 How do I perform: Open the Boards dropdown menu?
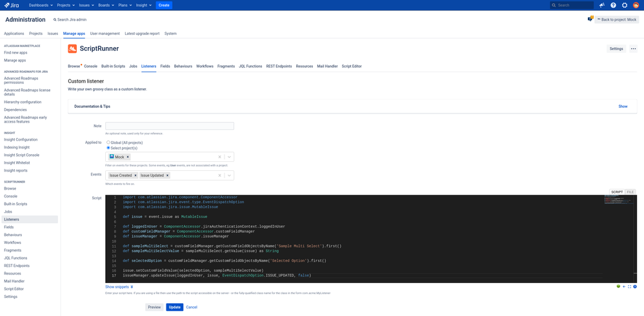106,5
